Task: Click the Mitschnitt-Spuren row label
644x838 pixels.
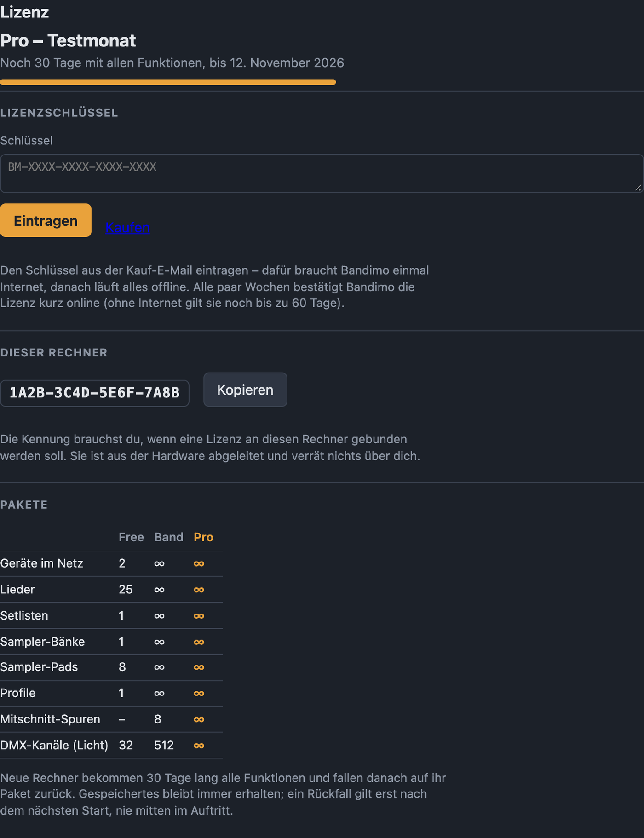Action: pyautogui.click(x=50, y=719)
